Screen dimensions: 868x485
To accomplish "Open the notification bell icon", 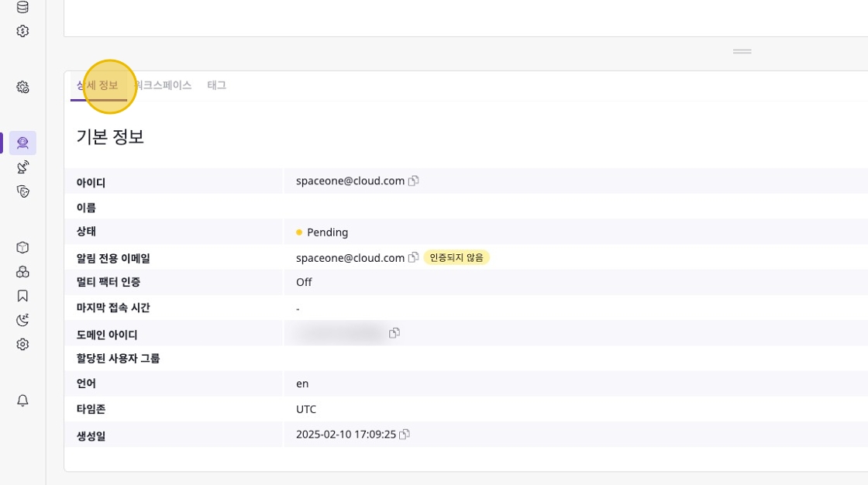I will click(x=22, y=400).
